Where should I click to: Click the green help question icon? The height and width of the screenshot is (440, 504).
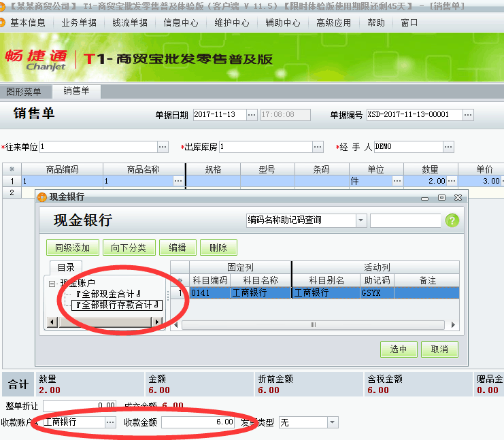(x=452, y=220)
